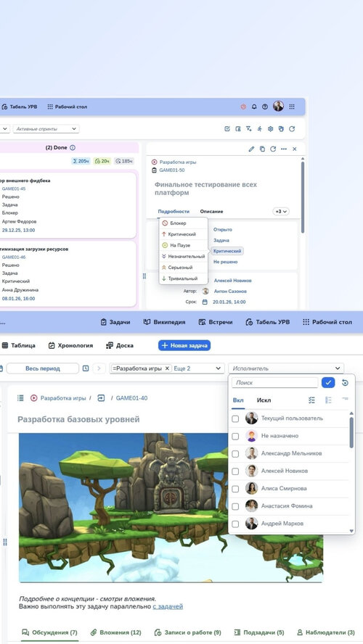The width and height of the screenshot is (363, 644).
Task: Open the Активные спринты dropdown
Action: 46,129
